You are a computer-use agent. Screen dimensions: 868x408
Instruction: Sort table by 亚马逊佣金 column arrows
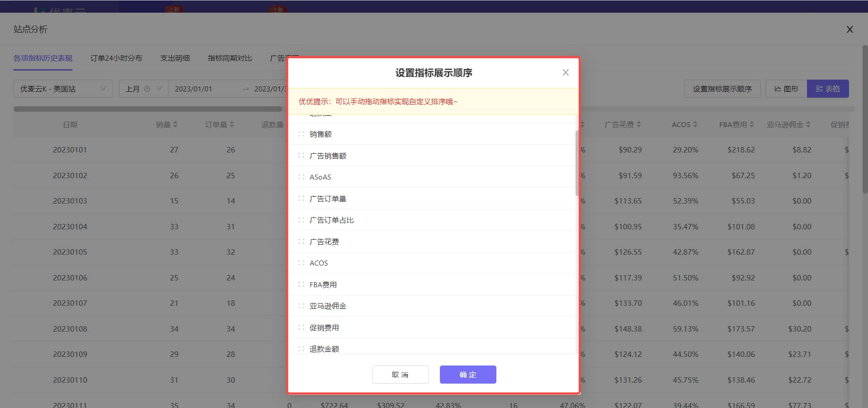(x=808, y=124)
